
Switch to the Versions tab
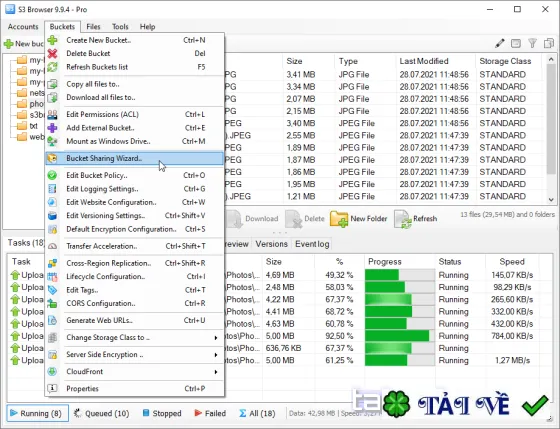pos(271,244)
